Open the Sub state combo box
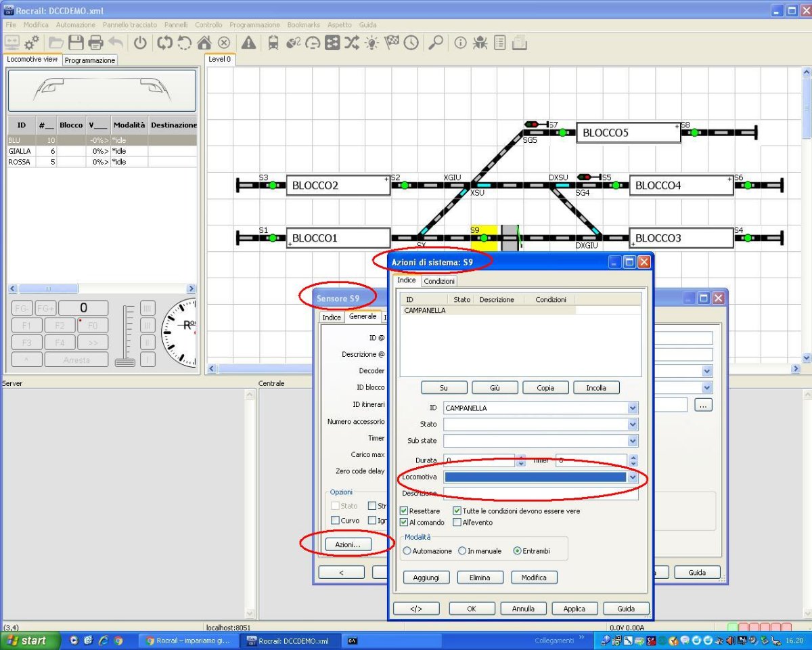The width and height of the screenshot is (812, 650). pyautogui.click(x=633, y=441)
